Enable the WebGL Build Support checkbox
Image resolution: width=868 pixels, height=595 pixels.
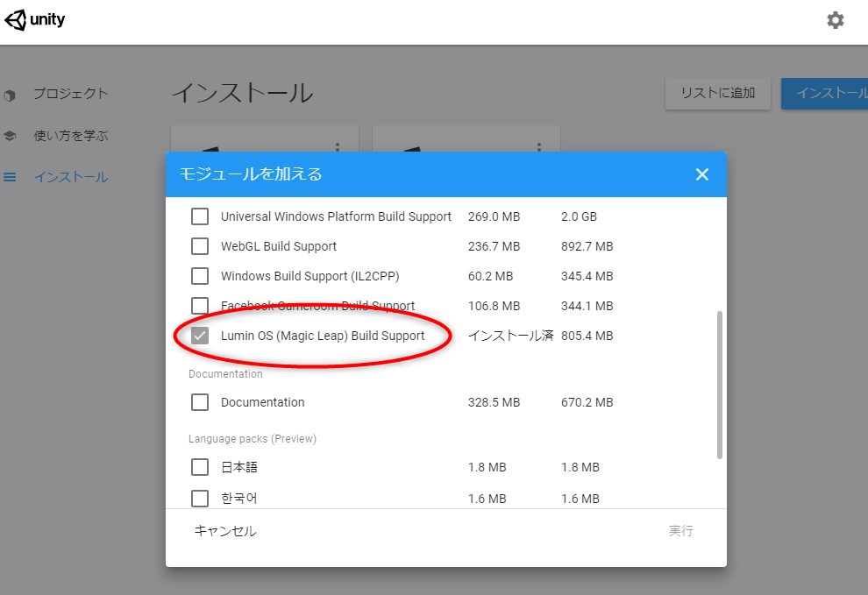coord(200,246)
